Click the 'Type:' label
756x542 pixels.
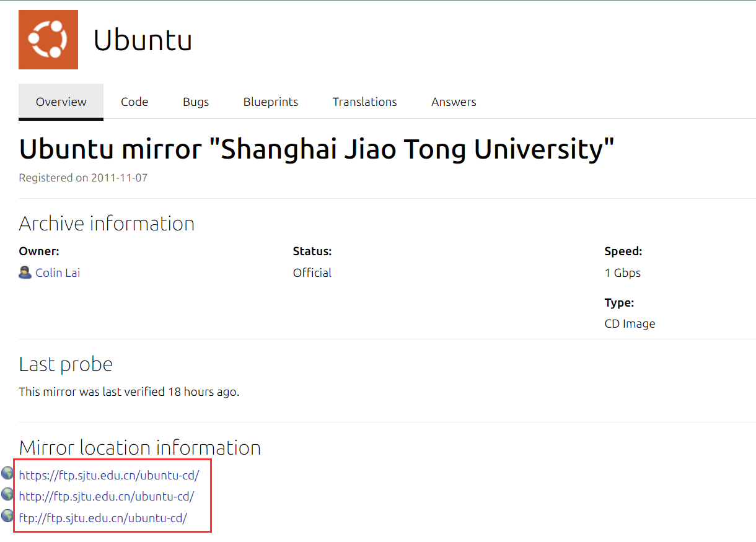[x=619, y=303]
